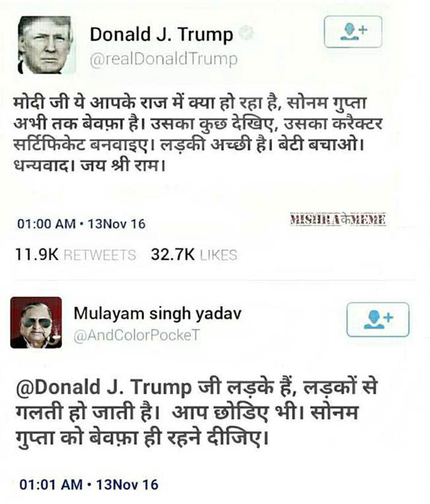Click the LIKES label
The width and height of the screenshot is (430, 504).
pyautogui.click(x=219, y=255)
